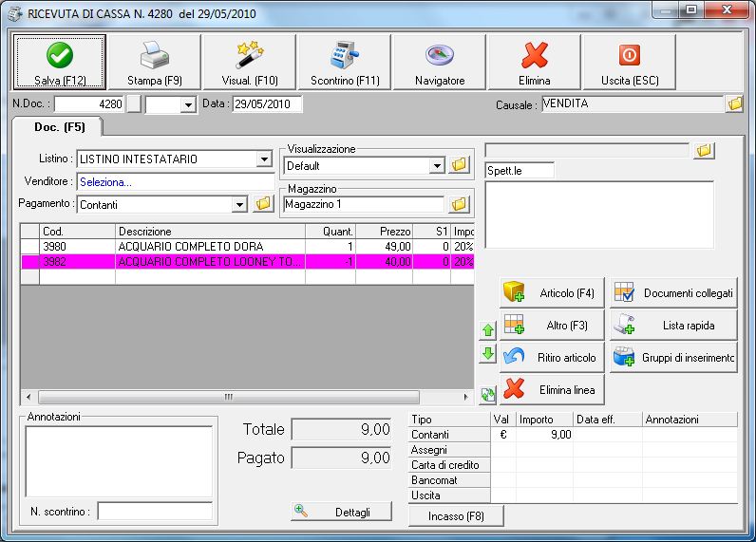The image size is (756, 542).
Task: Save the receipt with Salva (F12)
Action: click(x=59, y=62)
